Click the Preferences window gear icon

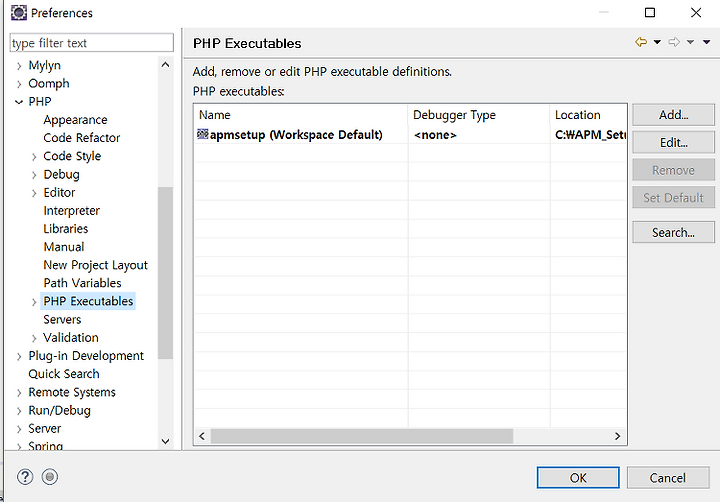[19, 12]
